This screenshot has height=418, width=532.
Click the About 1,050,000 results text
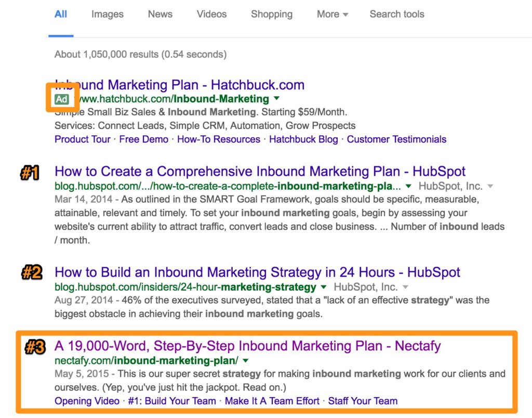pyautogui.click(x=140, y=55)
